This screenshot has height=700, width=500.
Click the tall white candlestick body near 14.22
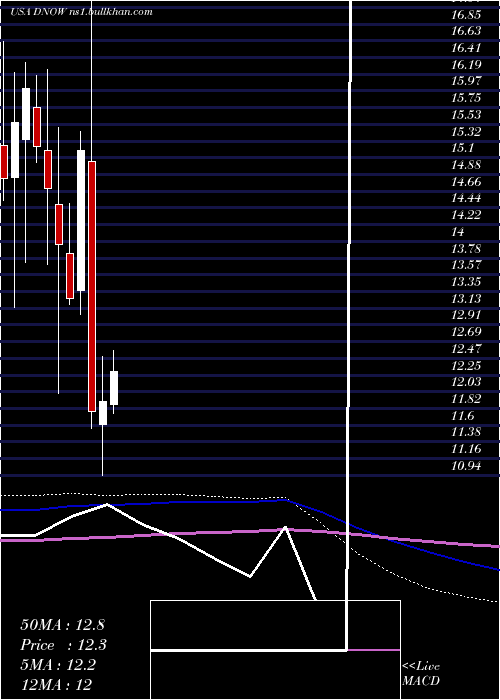tap(81, 221)
